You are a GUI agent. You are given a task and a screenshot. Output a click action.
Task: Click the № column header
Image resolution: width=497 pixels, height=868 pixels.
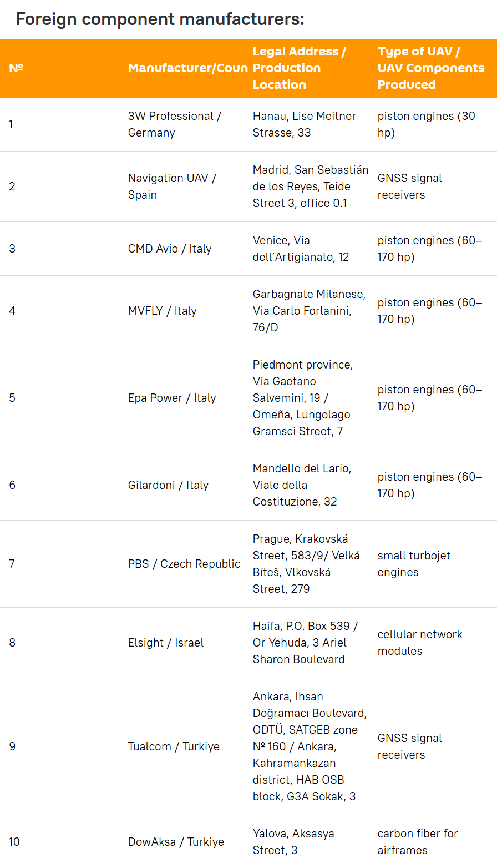tap(16, 68)
